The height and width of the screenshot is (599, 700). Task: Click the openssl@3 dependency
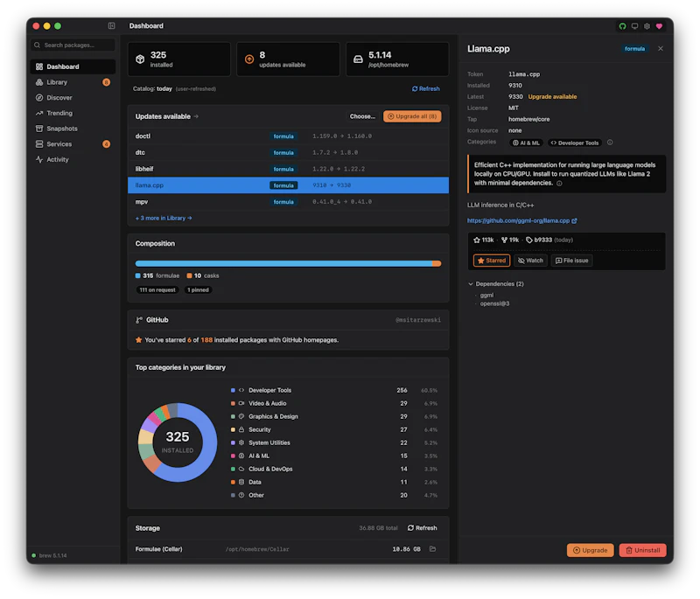[494, 303]
